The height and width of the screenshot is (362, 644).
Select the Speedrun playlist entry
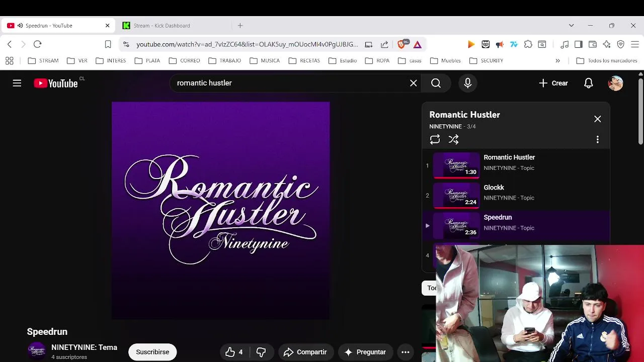click(x=516, y=225)
